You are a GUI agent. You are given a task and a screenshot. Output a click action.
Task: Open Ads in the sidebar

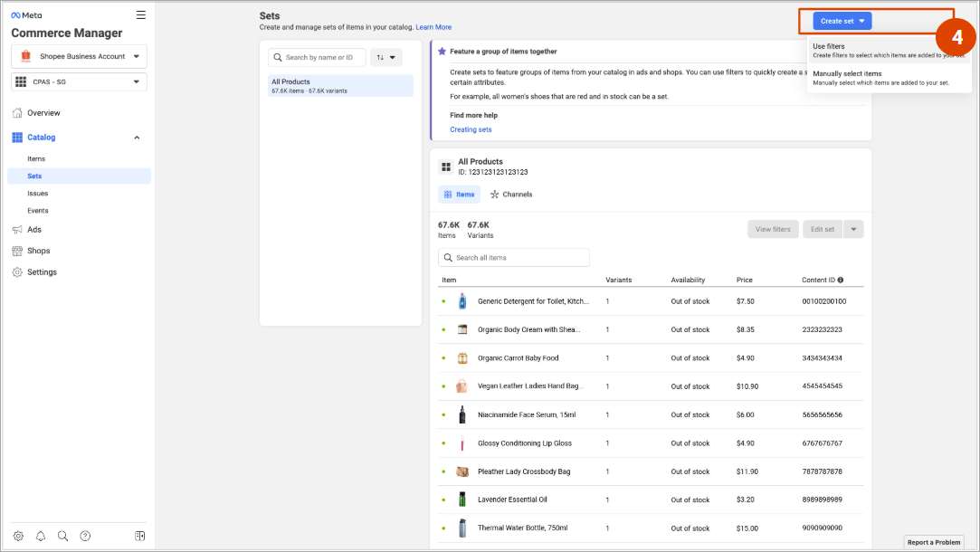coord(34,230)
